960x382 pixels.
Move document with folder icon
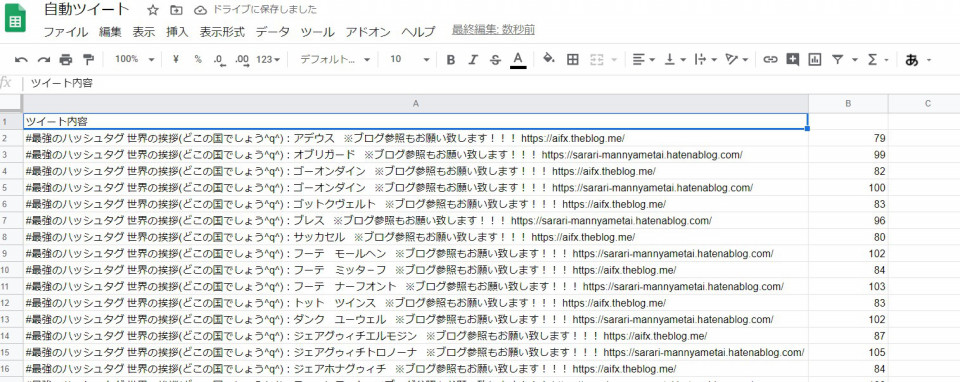tap(176, 10)
